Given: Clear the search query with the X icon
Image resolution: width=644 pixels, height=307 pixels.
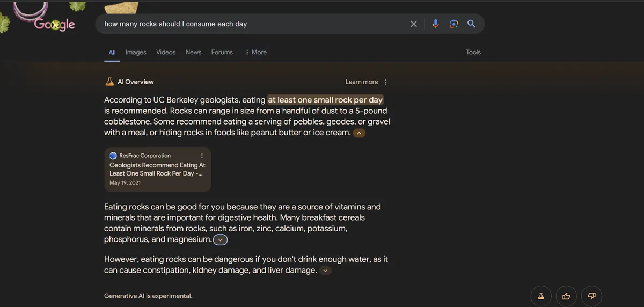Looking at the screenshot, I should (x=413, y=24).
